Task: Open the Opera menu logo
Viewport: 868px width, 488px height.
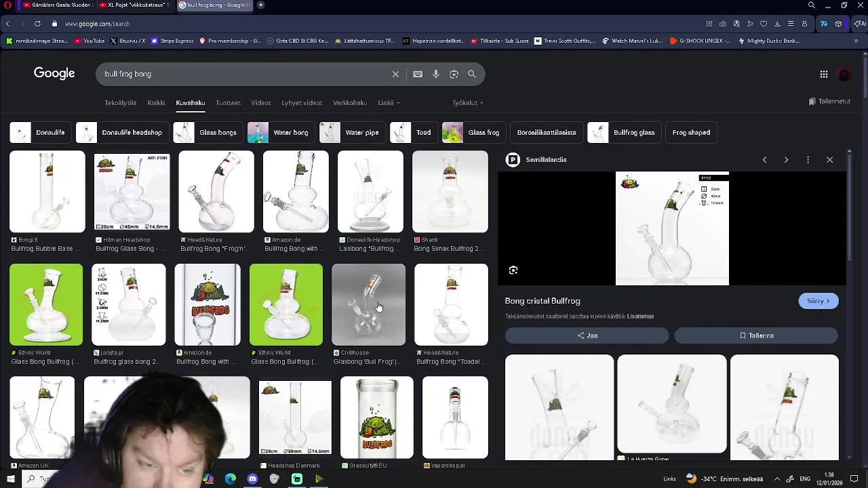Action: tap(6, 5)
